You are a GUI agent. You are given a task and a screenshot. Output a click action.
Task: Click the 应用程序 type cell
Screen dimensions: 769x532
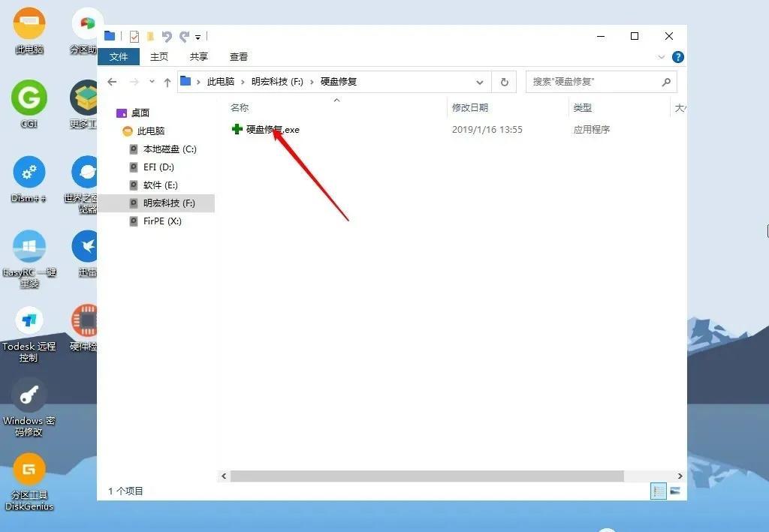coord(592,130)
